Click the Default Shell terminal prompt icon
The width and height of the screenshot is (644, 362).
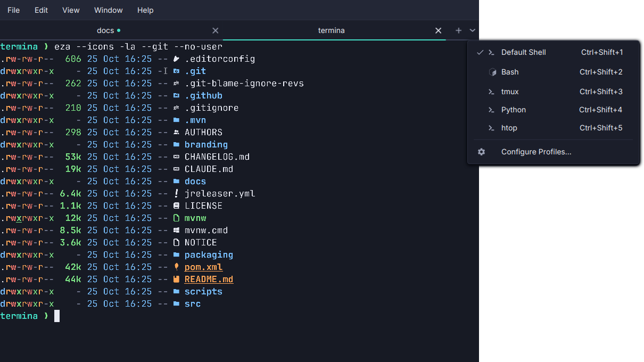pyautogui.click(x=492, y=52)
